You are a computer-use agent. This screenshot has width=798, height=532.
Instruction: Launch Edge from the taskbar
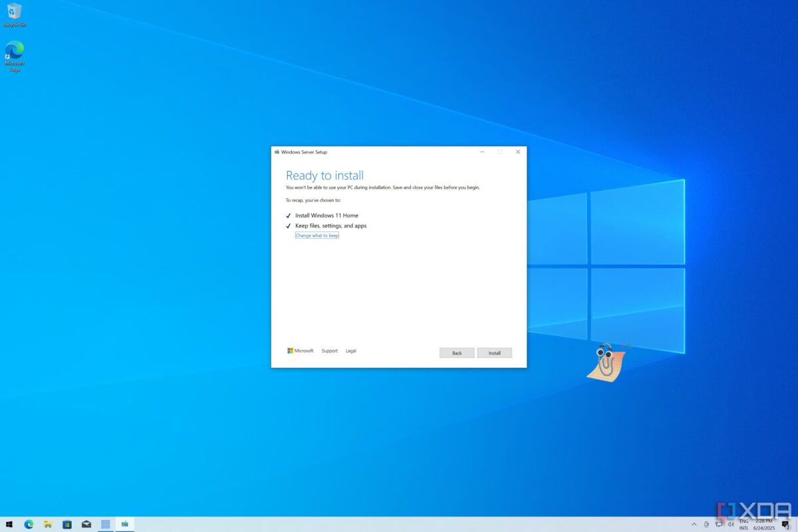tap(29, 524)
